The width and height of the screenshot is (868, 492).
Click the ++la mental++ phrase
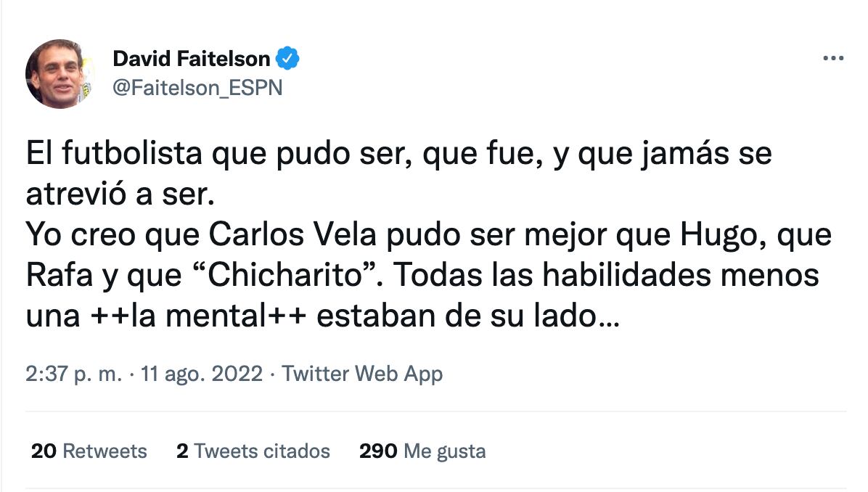coord(196,317)
